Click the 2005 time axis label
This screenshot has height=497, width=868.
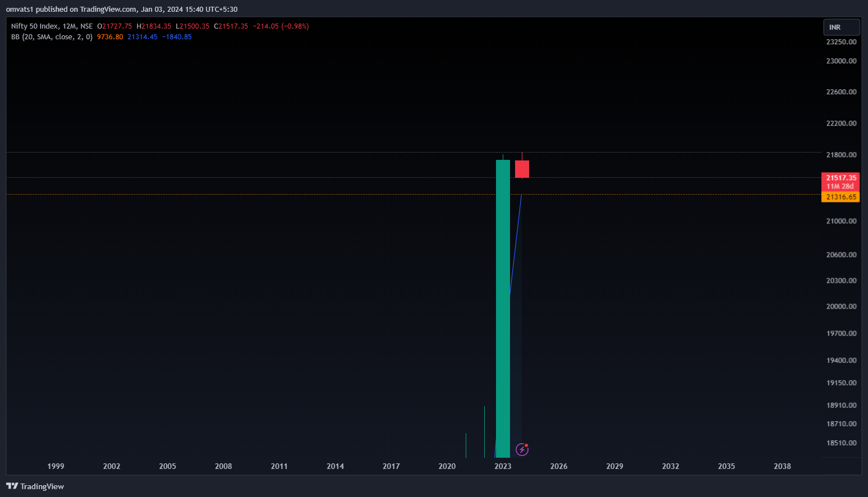point(168,466)
